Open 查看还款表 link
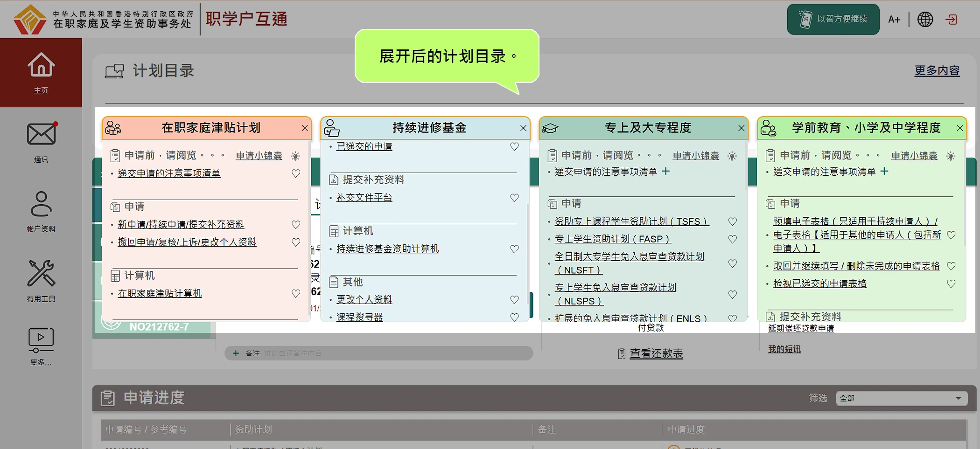The image size is (980, 449). 656,354
